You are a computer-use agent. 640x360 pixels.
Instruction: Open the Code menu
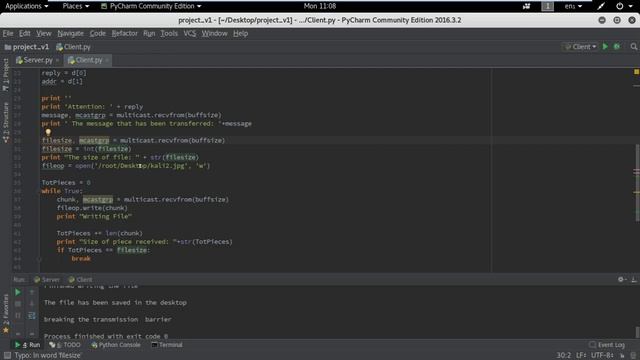[x=98, y=33]
